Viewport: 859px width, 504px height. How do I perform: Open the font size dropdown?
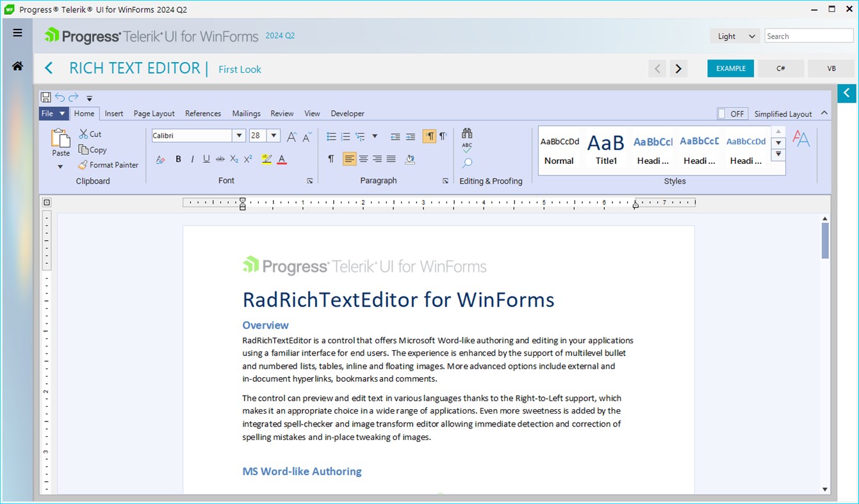coord(274,135)
